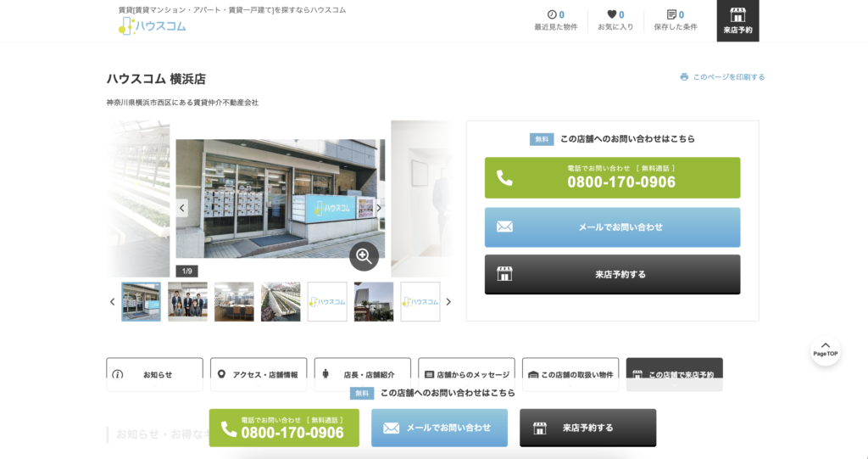This screenshot has width=868, height=459.
Task: Go to 店長・店舗紹介 section tab
Action: 363,374
